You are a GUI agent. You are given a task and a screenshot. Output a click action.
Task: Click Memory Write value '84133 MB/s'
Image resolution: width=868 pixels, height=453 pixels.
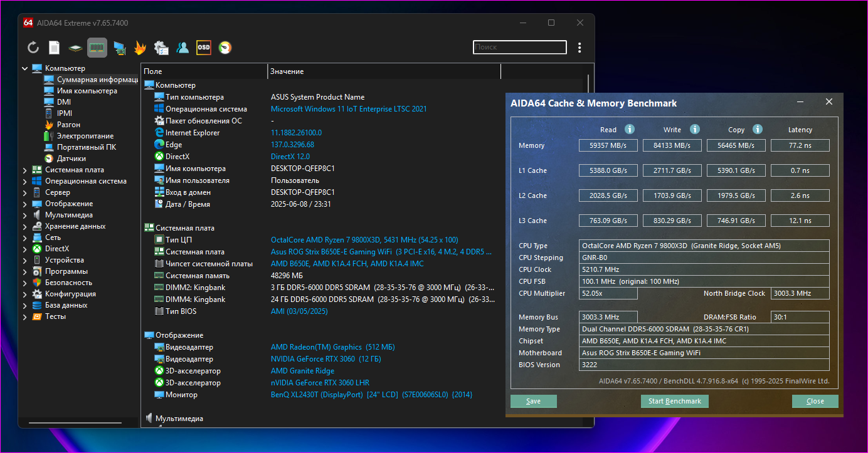coord(672,145)
